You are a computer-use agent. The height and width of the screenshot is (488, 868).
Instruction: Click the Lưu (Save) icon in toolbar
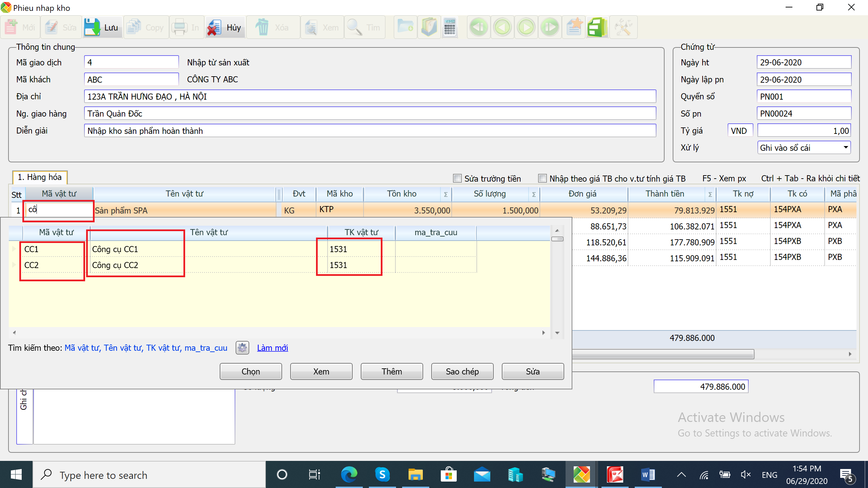tap(101, 27)
